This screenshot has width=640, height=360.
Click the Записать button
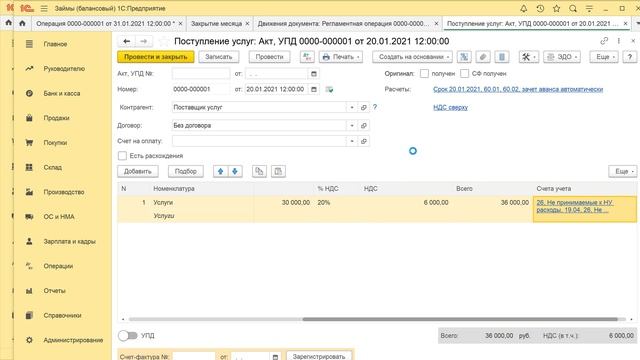(218, 57)
